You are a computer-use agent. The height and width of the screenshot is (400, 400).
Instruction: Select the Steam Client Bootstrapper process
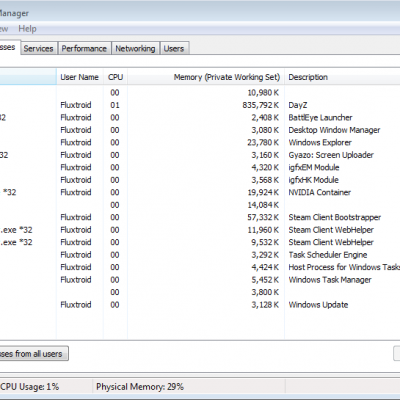click(x=200, y=217)
